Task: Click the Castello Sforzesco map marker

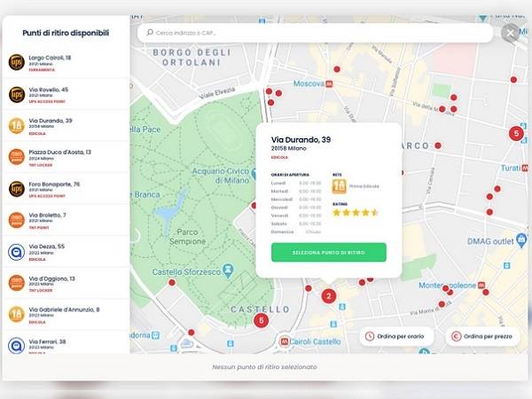Action: 228,268
